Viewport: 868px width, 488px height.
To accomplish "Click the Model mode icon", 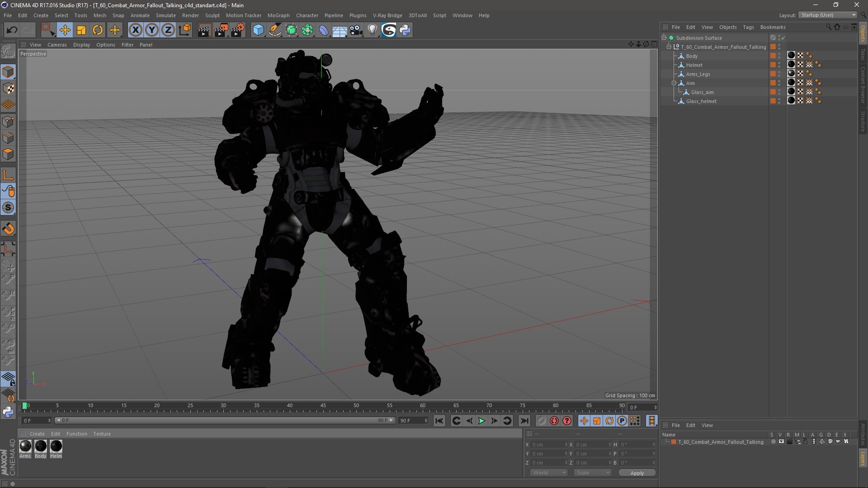I will (8, 72).
